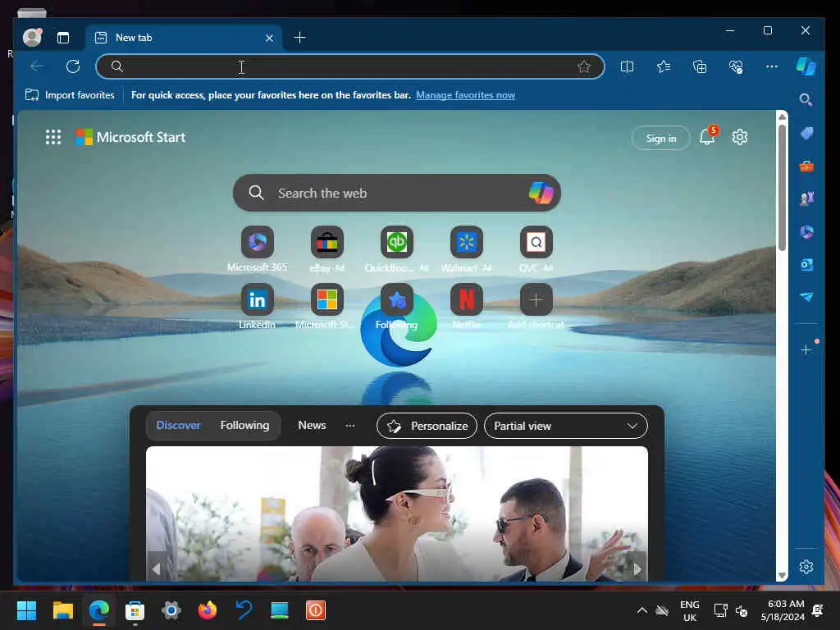Open the QuickBooks shortcut tile

point(396,242)
